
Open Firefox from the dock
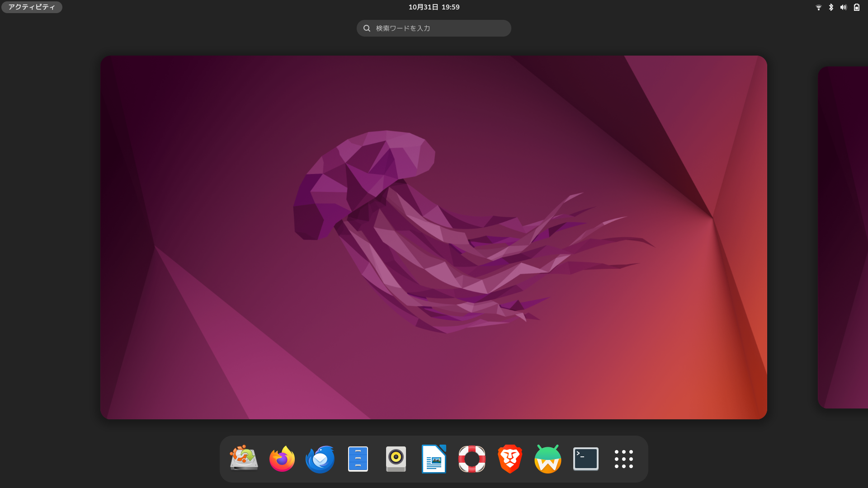click(282, 459)
